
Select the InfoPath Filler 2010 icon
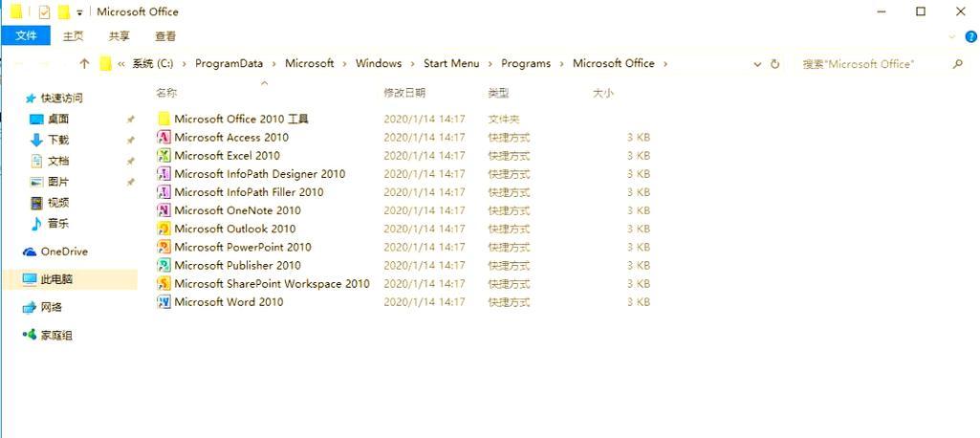163,192
